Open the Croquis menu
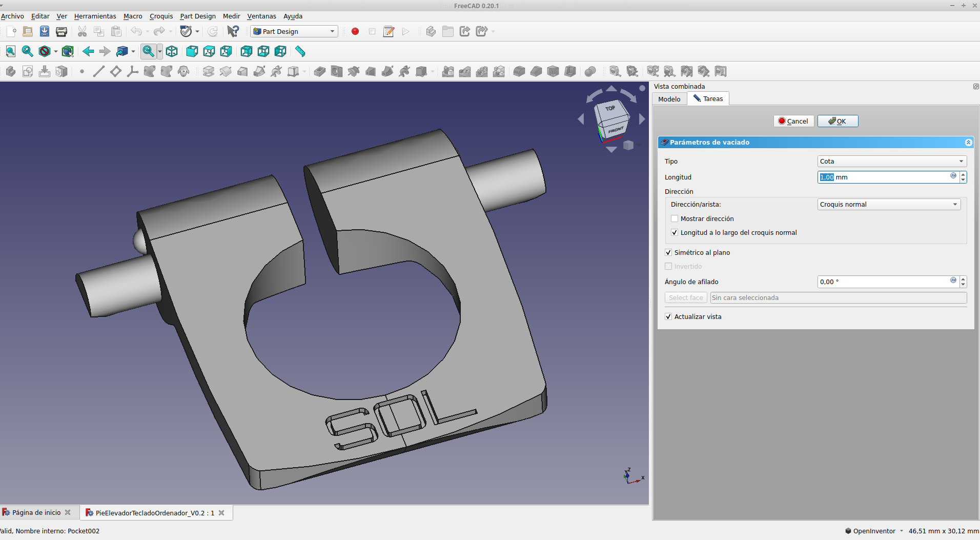 click(161, 16)
